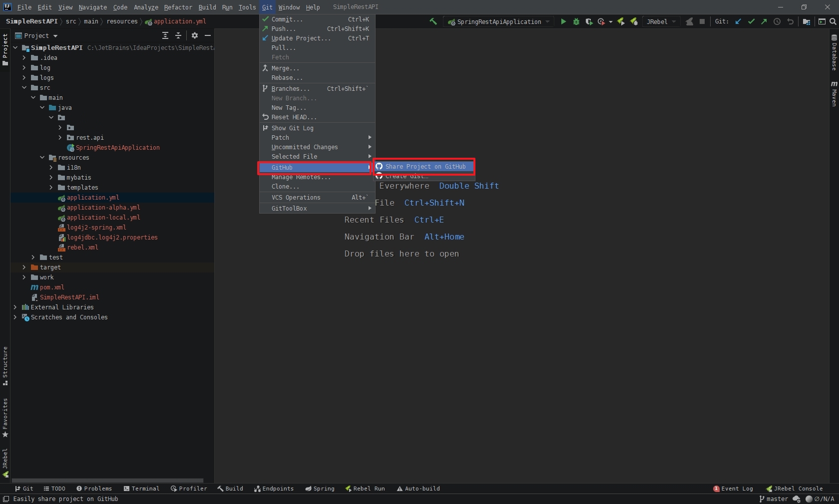The image size is (839, 504).
Task: Click horizontal scrollbar of Project panel
Action: coord(107,481)
